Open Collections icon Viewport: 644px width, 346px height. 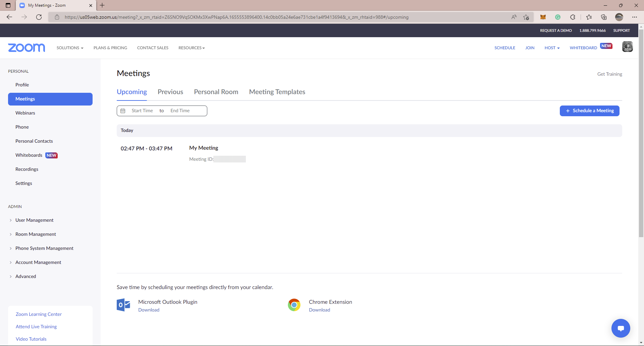[x=604, y=17]
